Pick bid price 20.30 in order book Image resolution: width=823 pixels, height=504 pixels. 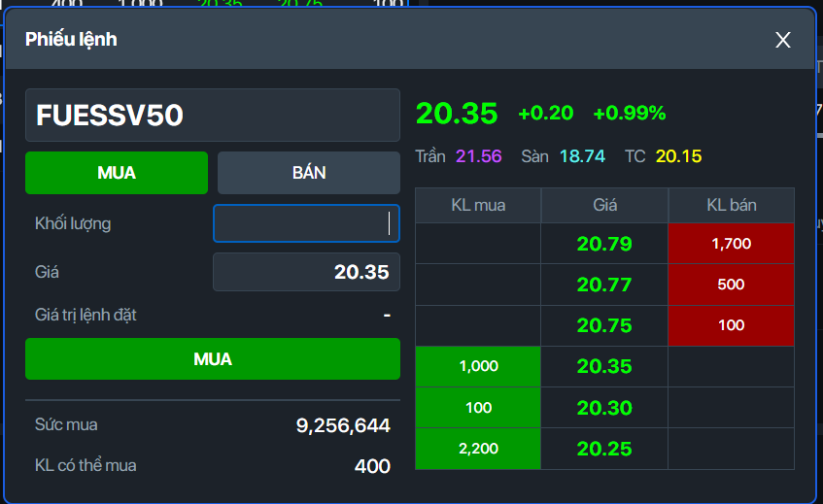pos(604,408)
